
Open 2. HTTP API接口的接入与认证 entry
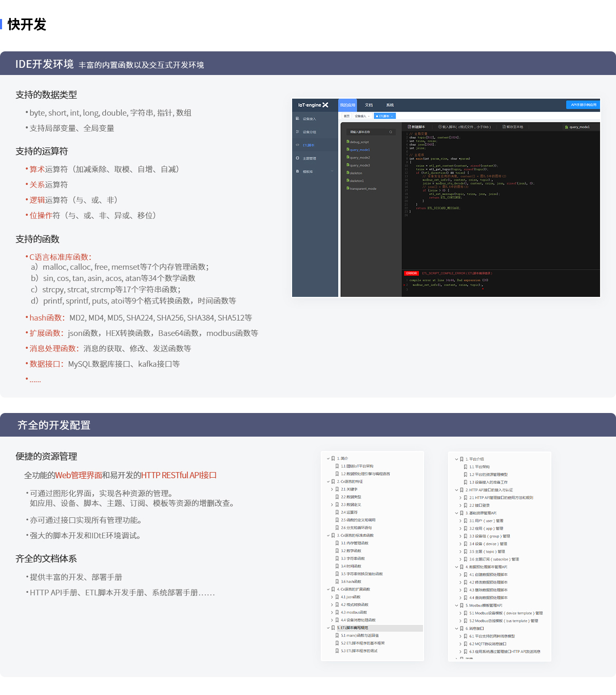click(489, 490)
